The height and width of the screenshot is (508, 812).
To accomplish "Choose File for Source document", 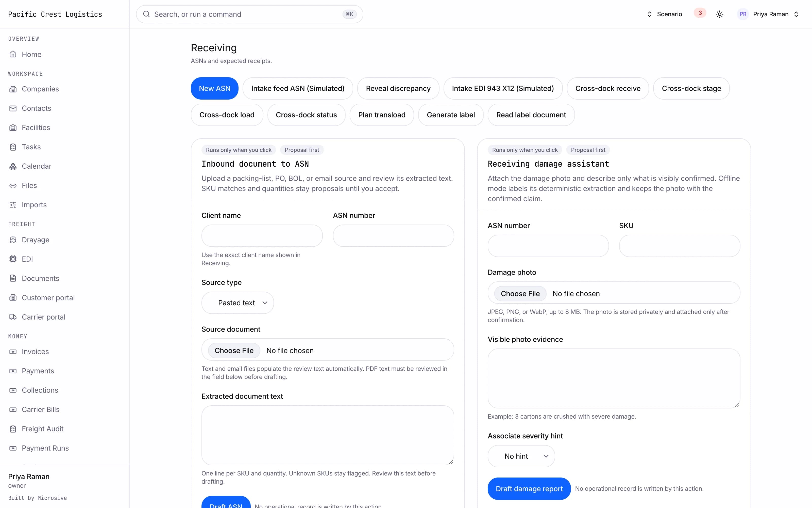I will [x=234, y=351].
